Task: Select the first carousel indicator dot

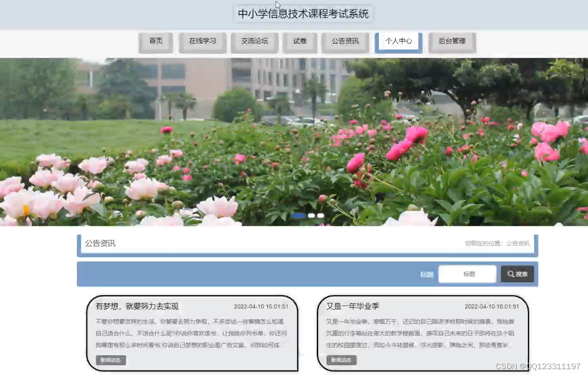Action: tap(298, 215)
